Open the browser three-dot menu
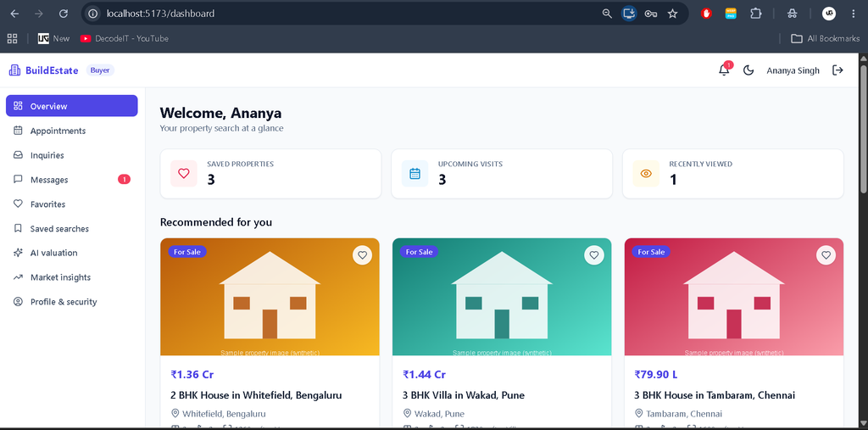 853,14
